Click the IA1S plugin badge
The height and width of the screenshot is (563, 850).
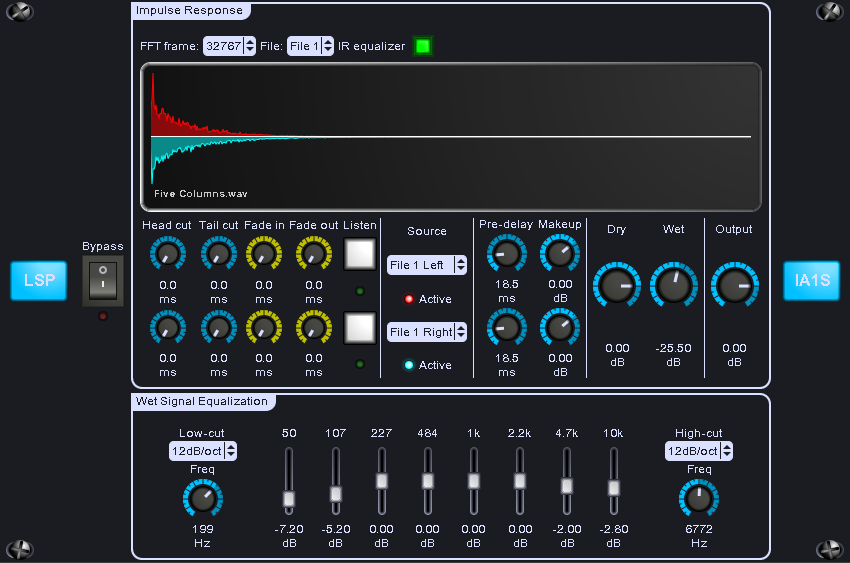(811, 282)
